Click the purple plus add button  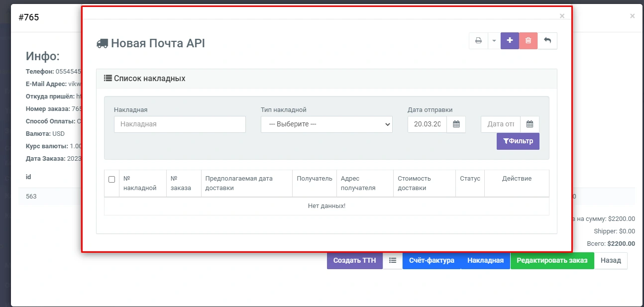(x=510, y=41)
